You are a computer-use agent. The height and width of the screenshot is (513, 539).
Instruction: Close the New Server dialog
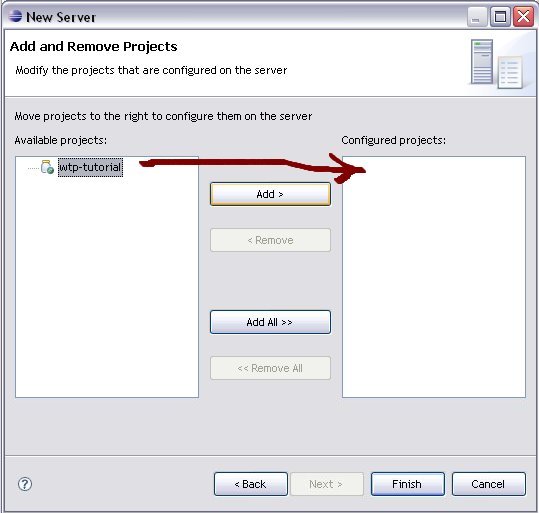[523, 17]
